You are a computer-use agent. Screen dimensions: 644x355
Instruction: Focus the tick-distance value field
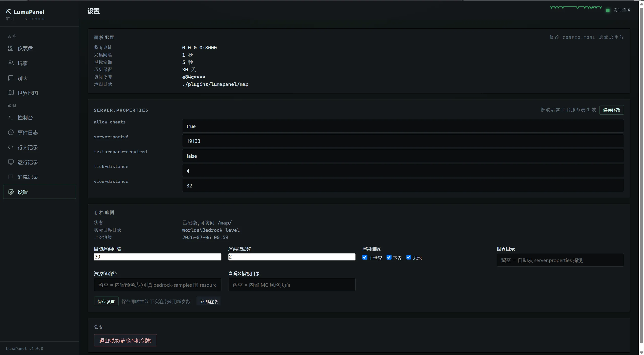tap(403, 171)
